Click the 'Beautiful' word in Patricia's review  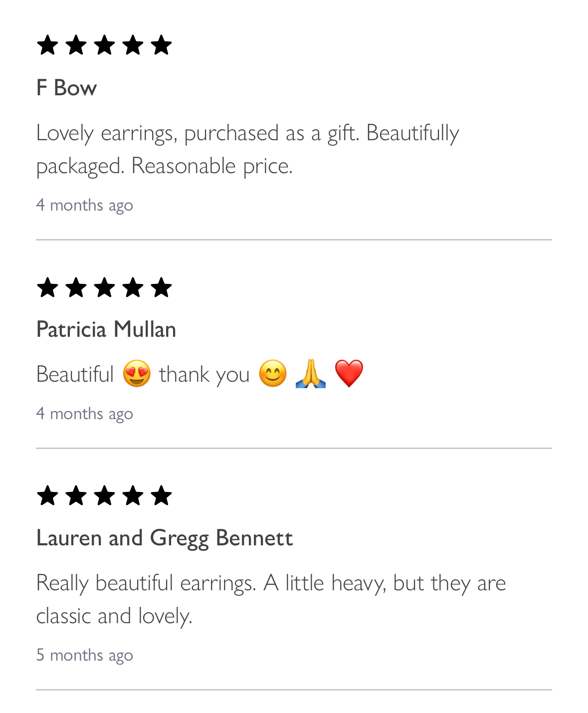(75, 374)
